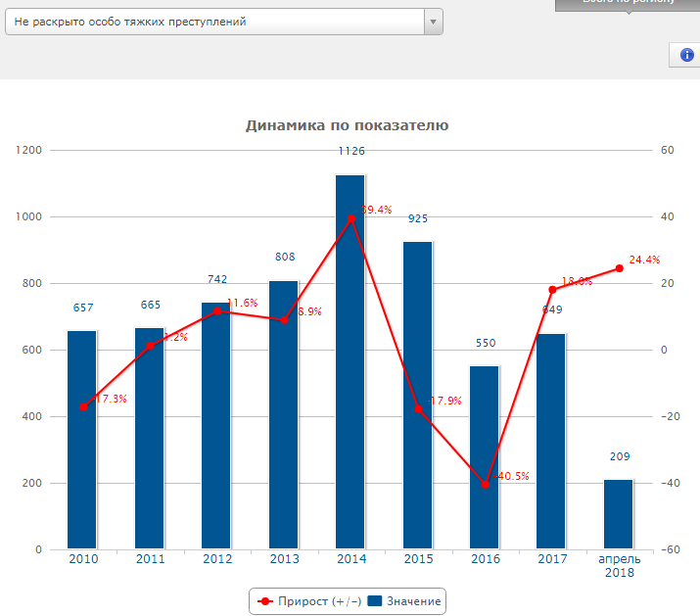Click the red data point at 39.4%

click(351, 218)
